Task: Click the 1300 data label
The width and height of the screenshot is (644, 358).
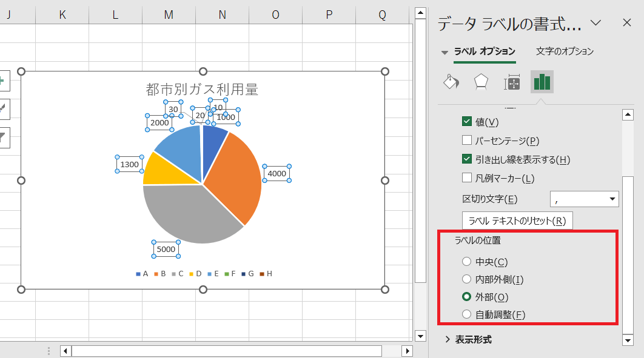Action: 129,164
